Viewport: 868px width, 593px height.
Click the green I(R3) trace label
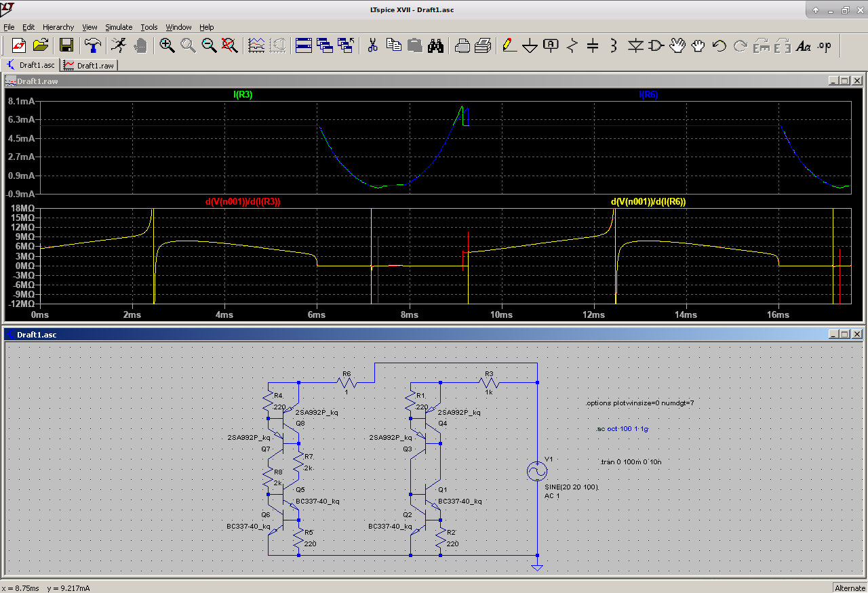243,95
